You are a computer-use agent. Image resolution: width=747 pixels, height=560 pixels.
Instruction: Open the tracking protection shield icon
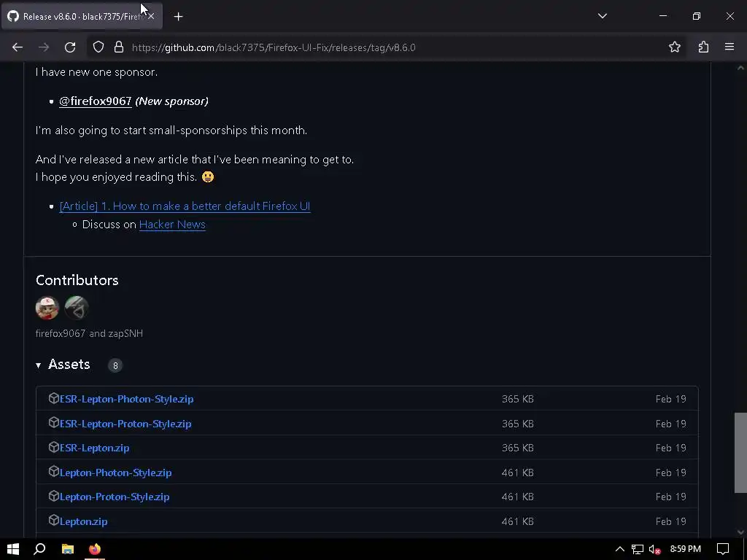coord(98,47)
